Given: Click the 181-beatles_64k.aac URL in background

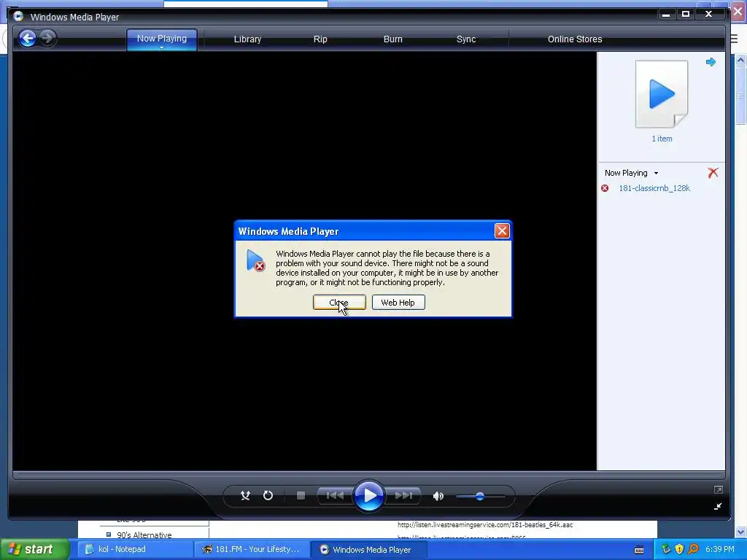Looking at the screenshot, I should click(485, 525).
